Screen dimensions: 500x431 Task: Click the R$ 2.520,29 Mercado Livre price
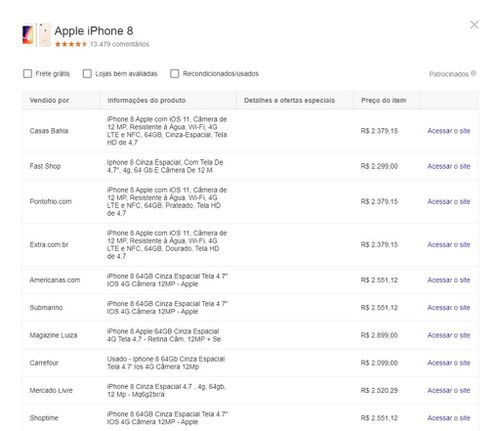pos(379,390)
